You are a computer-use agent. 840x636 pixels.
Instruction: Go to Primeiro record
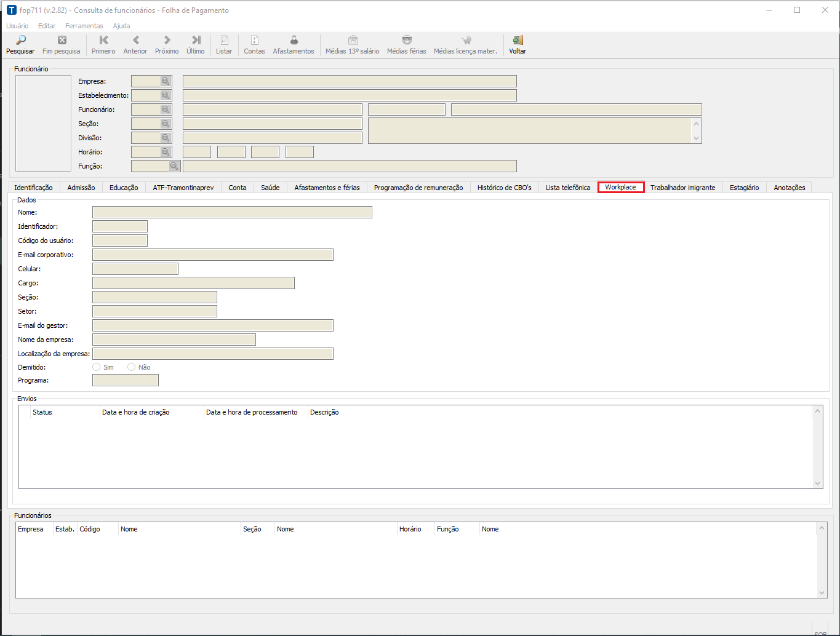(x=103, y=41)
